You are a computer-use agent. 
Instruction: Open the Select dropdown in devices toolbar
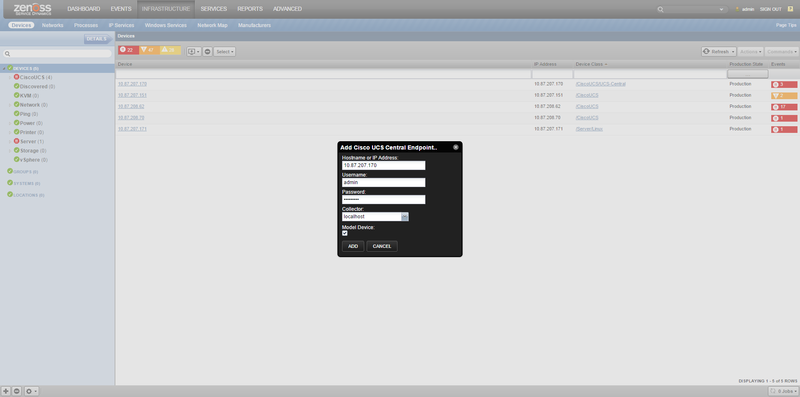(x=224, y=52)
